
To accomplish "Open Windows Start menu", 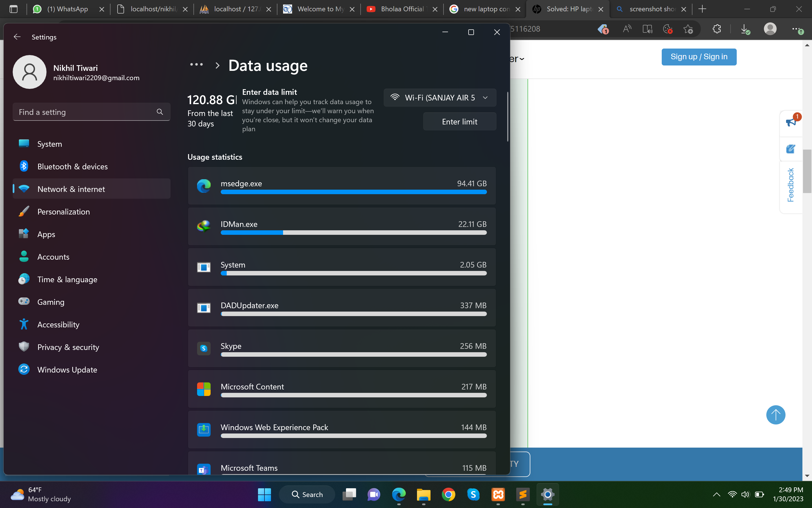I will (264, 494).
